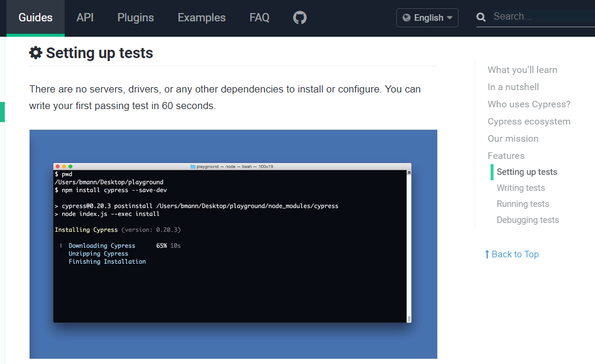
Task: Jump to Cypress ecosystem section
Action: click(x=529, y=122)
